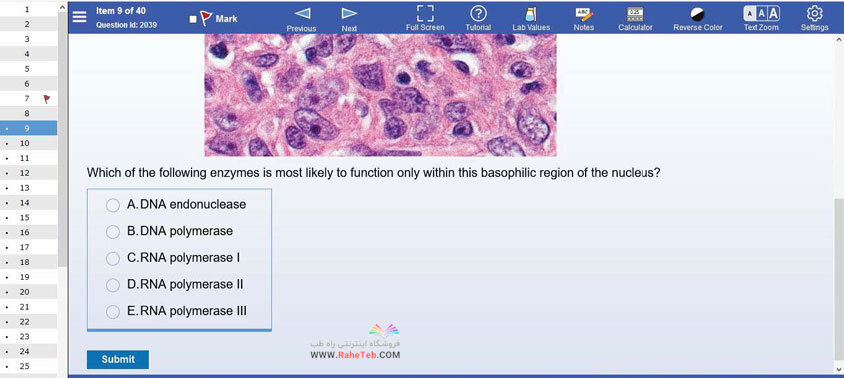Jump to question 13 in list

[29, 188]
